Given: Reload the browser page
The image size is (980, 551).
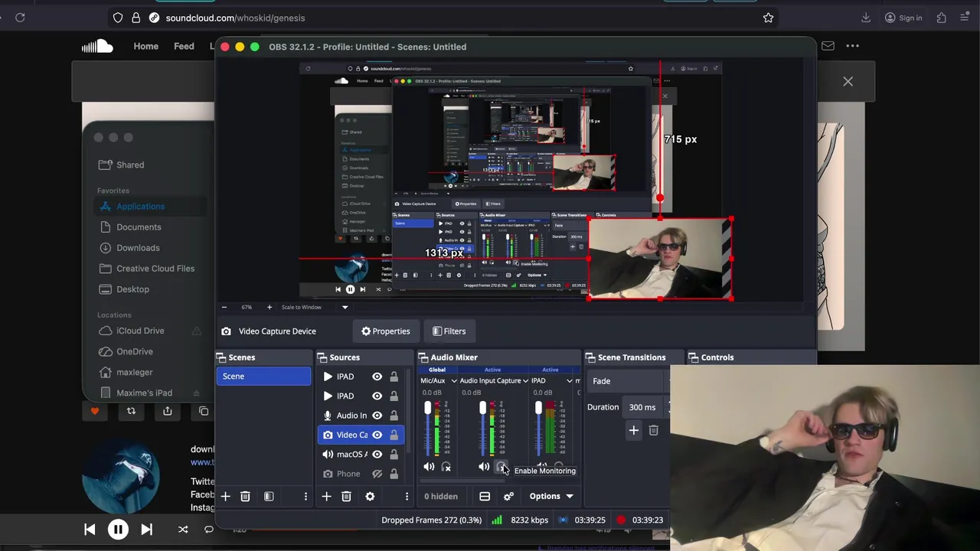Looking at the screenshot, I should click(20, 18).
